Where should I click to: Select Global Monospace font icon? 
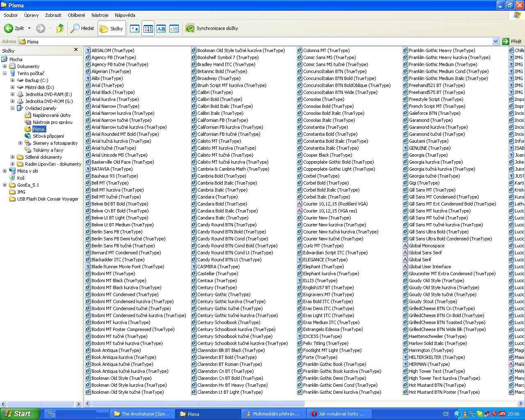(x=406, y=246)
